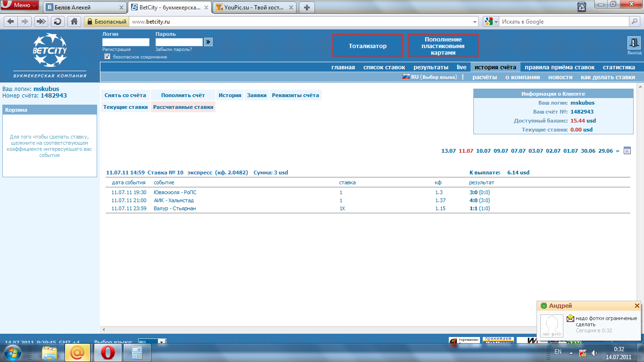Click the Выход door icon
This screenshot has height=362, width=644.
[x=634, y=43]
